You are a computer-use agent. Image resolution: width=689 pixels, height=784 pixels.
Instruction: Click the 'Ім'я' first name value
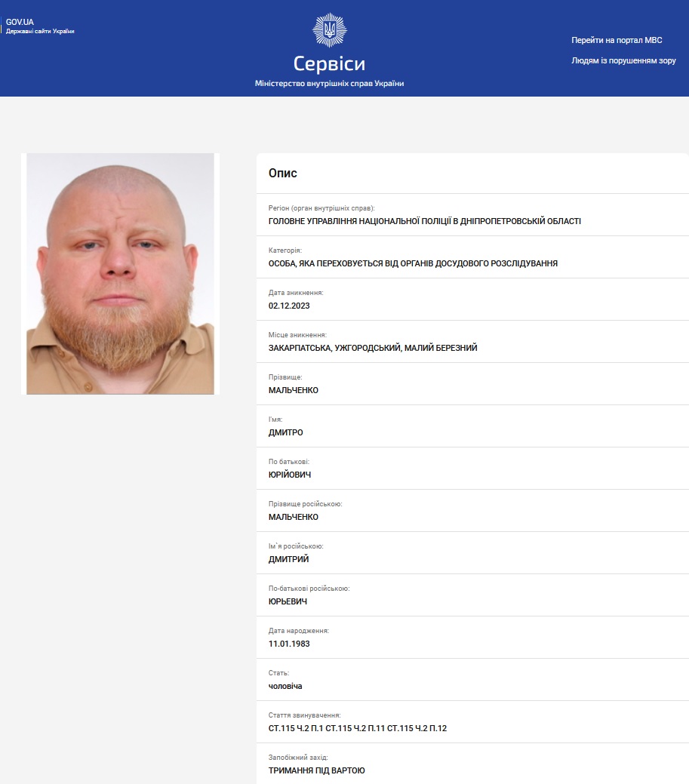pos(285,432)
